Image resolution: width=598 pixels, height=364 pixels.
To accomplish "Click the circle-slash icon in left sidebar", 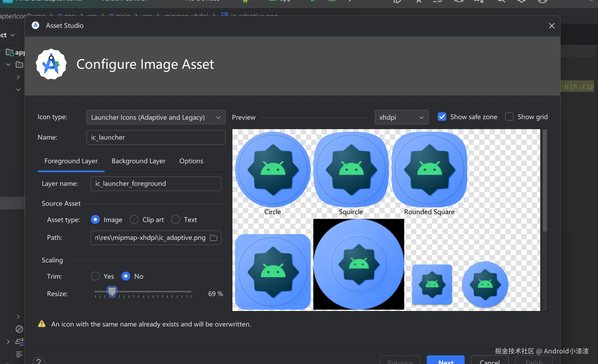I will coord(19,329).
